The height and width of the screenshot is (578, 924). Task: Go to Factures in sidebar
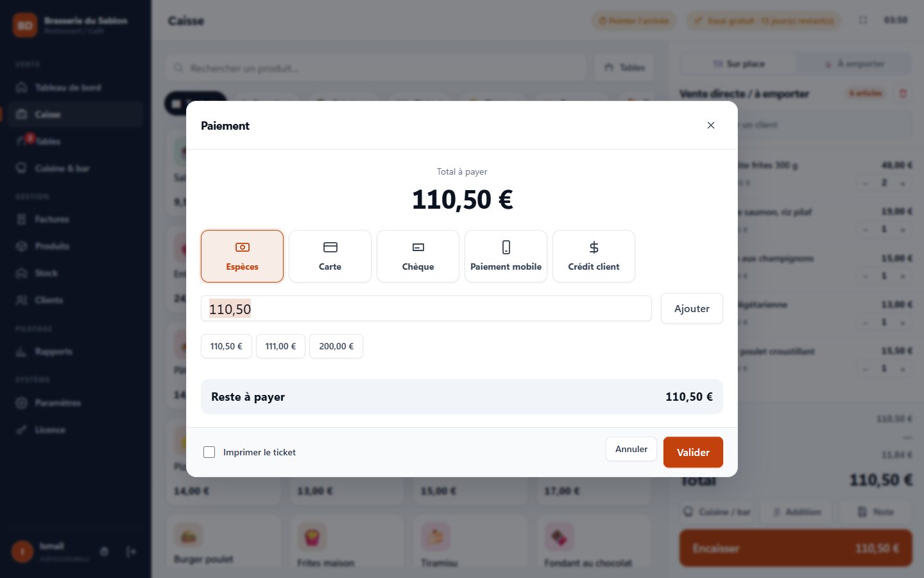click(x=76, y=219)
